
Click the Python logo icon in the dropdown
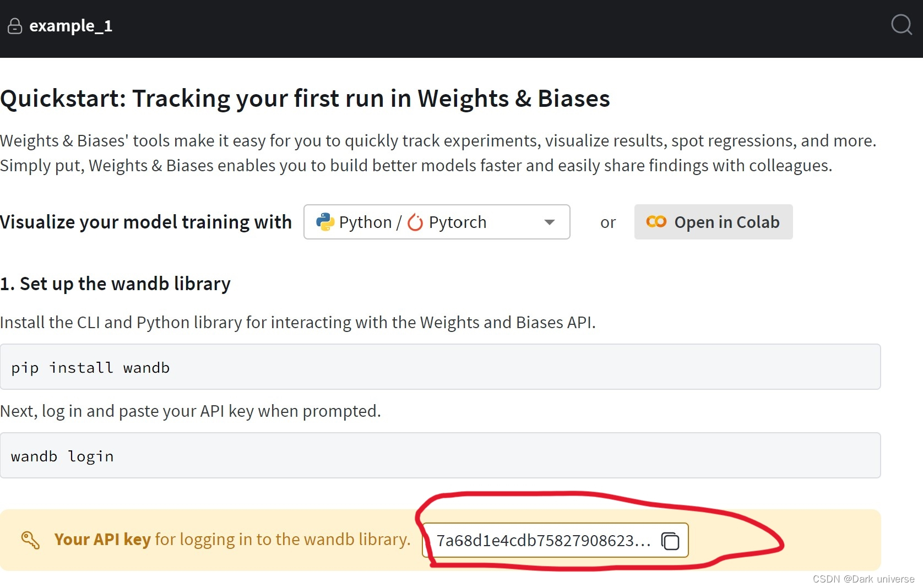325,222
